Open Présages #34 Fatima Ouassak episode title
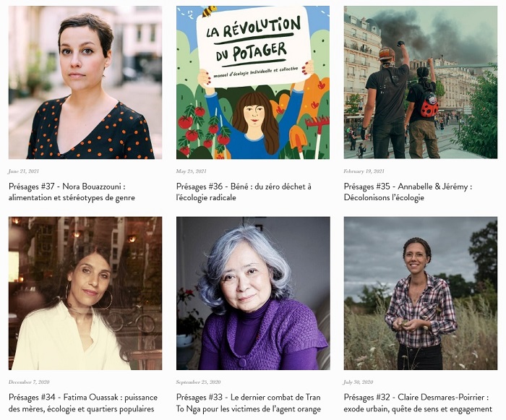 click(x=83, y=403)
